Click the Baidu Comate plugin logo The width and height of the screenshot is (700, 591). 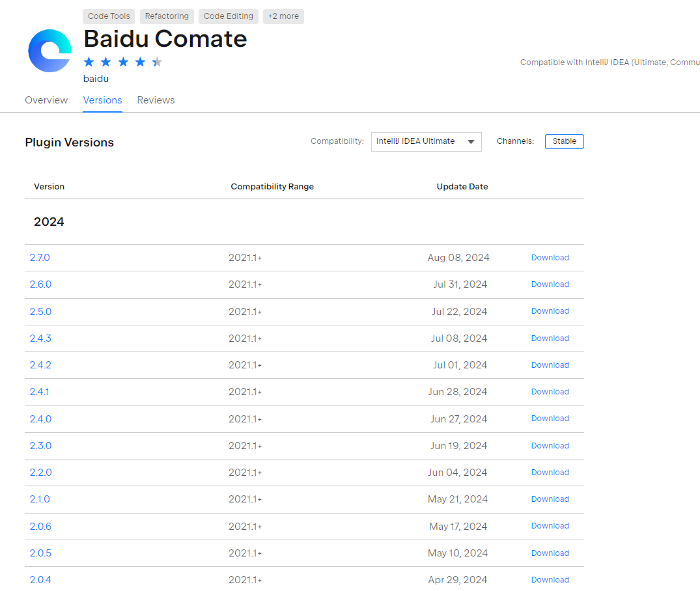(x=49, y=51)
